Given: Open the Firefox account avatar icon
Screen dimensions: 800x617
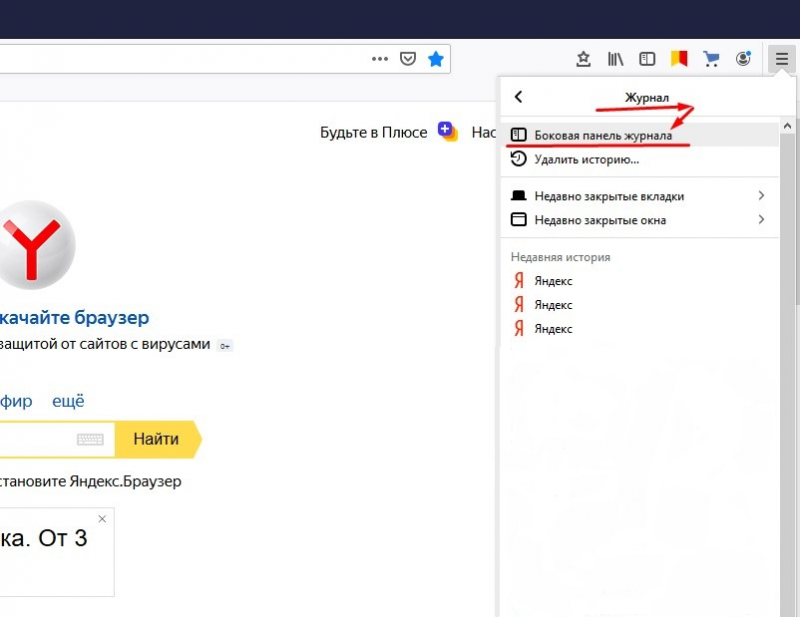Looking at the screenshot, I should click(743, 59).
